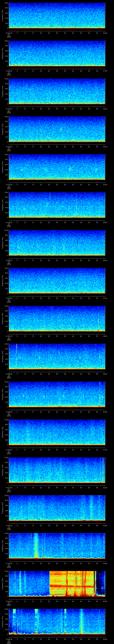Screen dimensions: 114x644
Task: Click the 19:36:00 start time label
Action: pyautogui.click(x=9, y=298)
